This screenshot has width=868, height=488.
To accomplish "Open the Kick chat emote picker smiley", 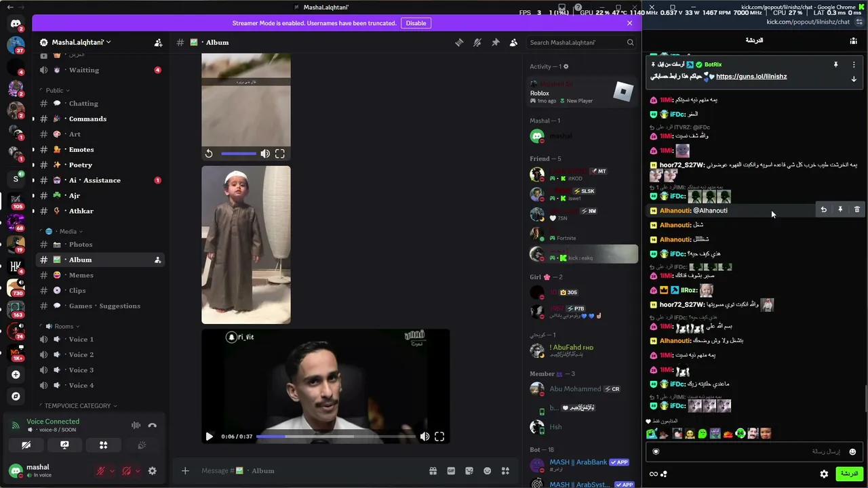I will (x=852, y=451).
